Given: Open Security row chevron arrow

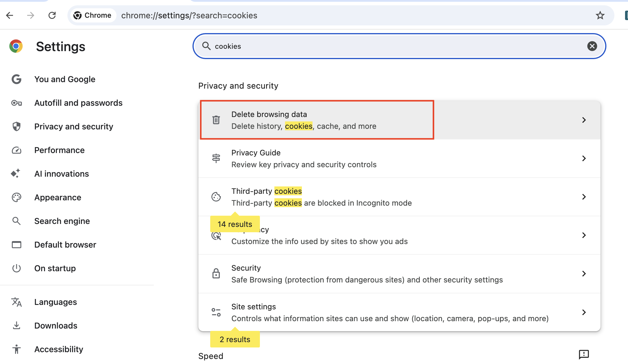Looking at the screenshot, I should 584,274.
